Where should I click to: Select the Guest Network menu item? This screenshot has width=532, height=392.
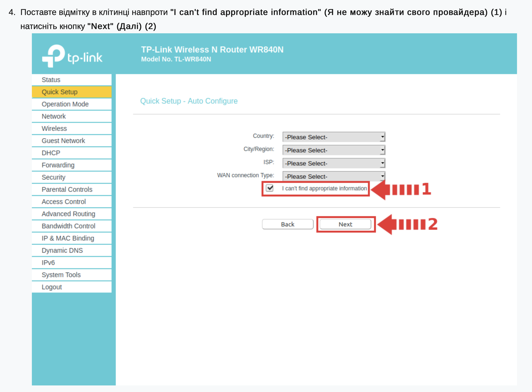63,141
